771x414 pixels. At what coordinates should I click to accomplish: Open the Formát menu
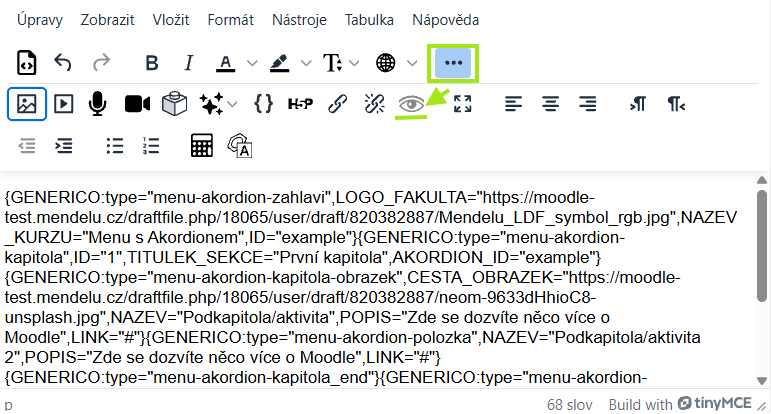click(230, 19)
